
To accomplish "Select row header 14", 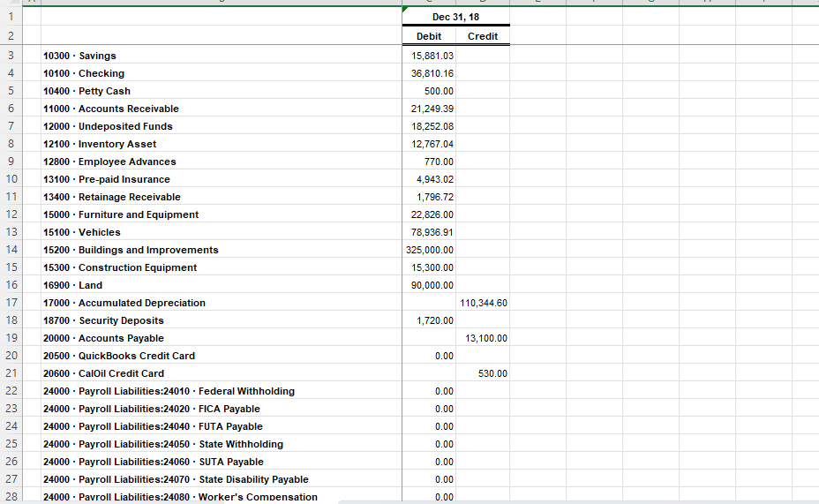I will 11,250.
